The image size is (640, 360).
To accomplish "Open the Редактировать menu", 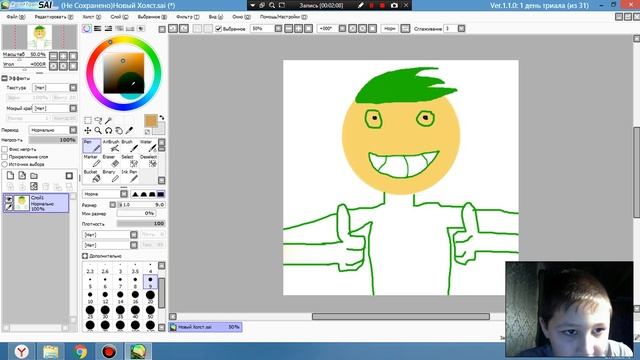I will tap(54, 17).
